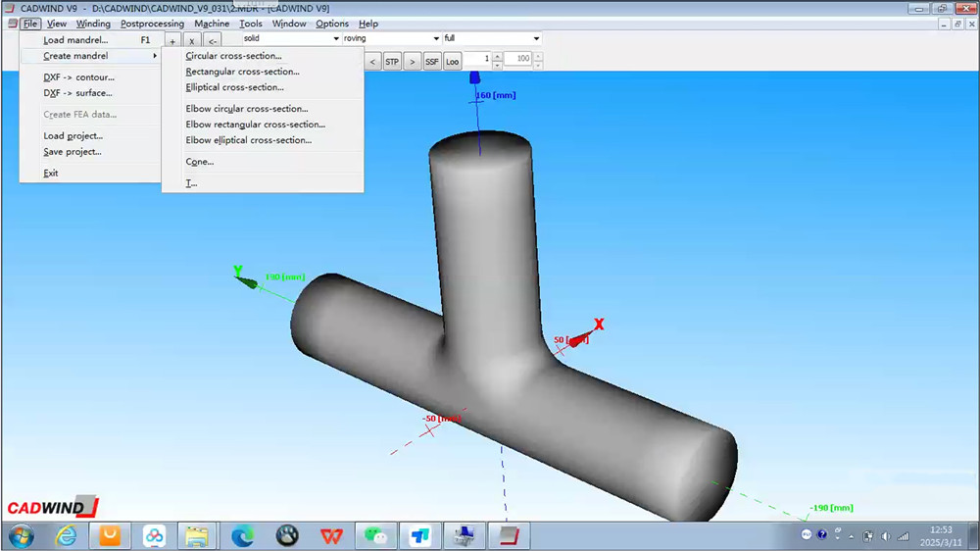This screenshot has height=551, width=980.
Task: Click the next step > button
Action: 412,62
